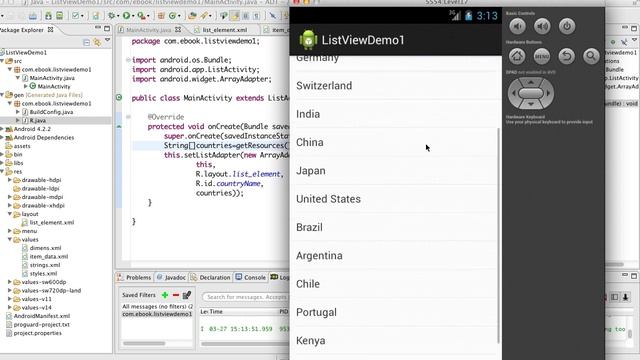The image size is (640, 360).
Task: Click the DPAD down arrow
Action: (x=531, y=104)
